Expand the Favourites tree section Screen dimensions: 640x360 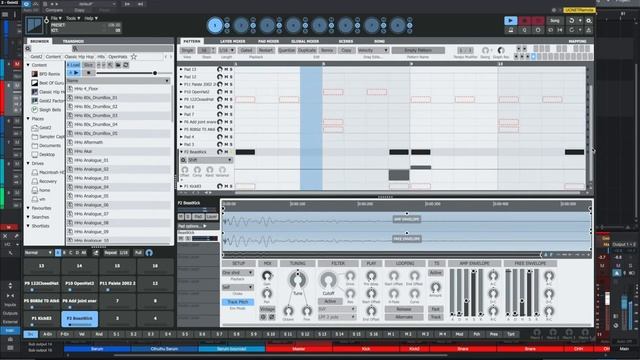28,208
